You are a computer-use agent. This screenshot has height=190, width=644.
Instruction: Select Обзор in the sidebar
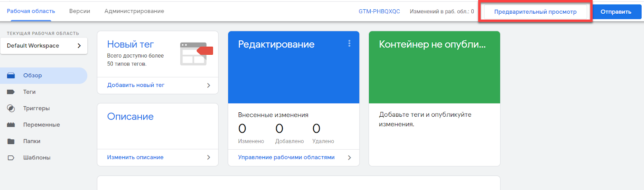(x=43, y=75)
